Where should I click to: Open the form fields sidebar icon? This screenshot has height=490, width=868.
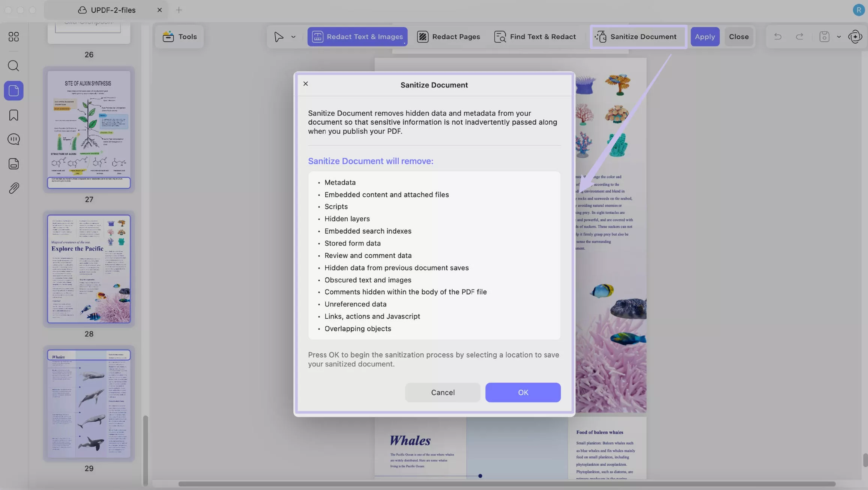pyautogui.click(x=14, y=164)
